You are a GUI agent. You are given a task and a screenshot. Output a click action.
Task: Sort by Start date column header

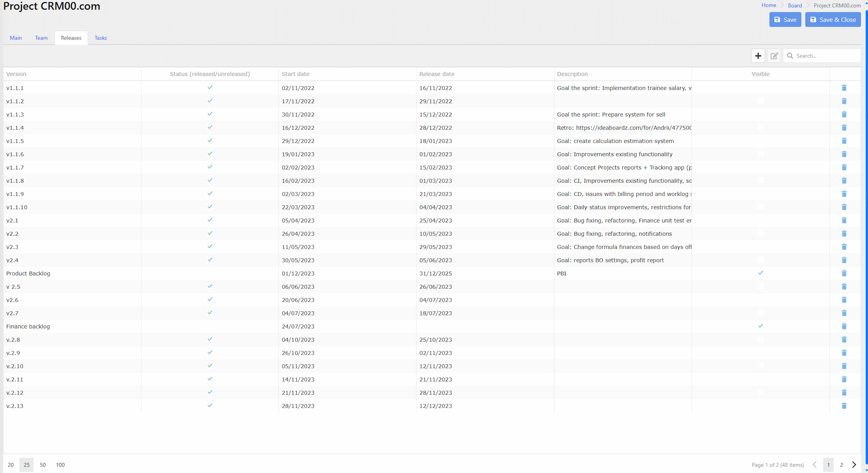point(347,74)
